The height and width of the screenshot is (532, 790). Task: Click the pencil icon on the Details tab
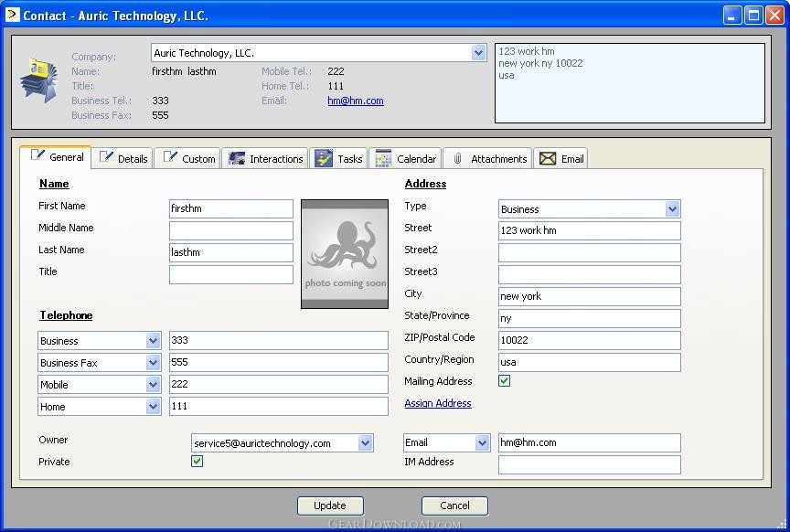(106, 157)
